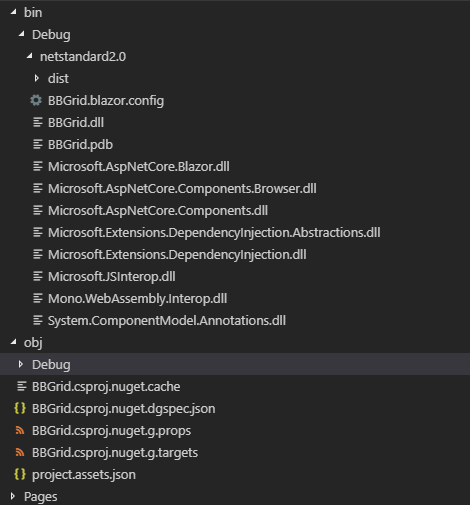
Task: Collapse the netstandard2.0 folder
Action: click(30, 56)
